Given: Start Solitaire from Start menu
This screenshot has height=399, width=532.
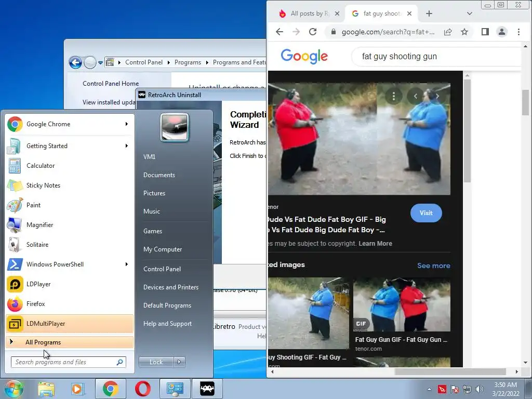Looking at the screenshot, I should coord(70,245).
